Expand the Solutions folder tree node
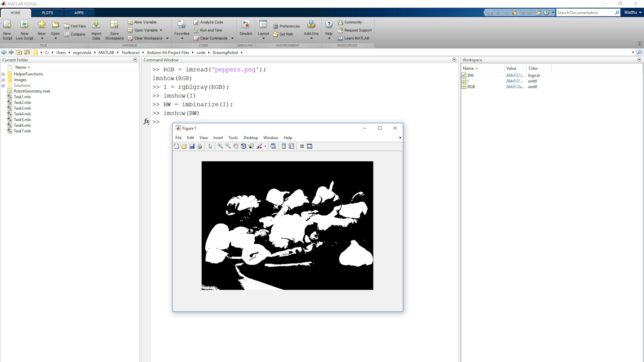 (3, 86)
